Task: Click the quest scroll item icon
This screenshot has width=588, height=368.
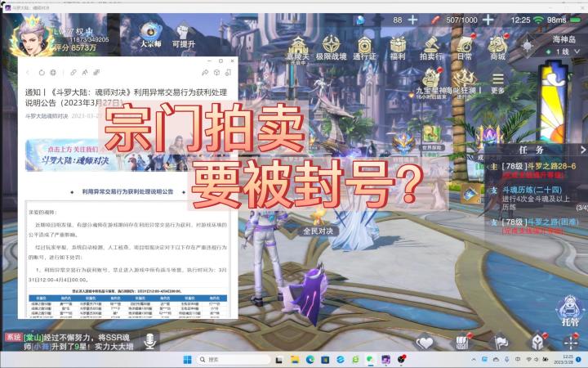Action: 470,194
